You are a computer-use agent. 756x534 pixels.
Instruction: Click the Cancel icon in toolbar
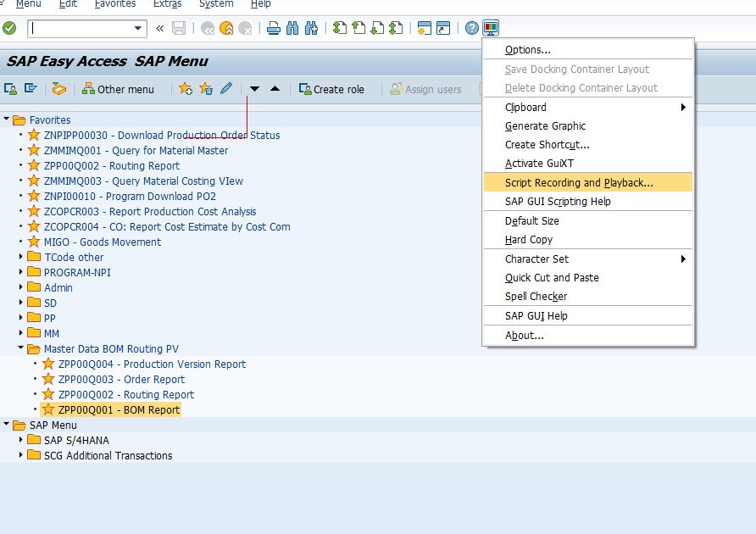[x=245, y=29]
